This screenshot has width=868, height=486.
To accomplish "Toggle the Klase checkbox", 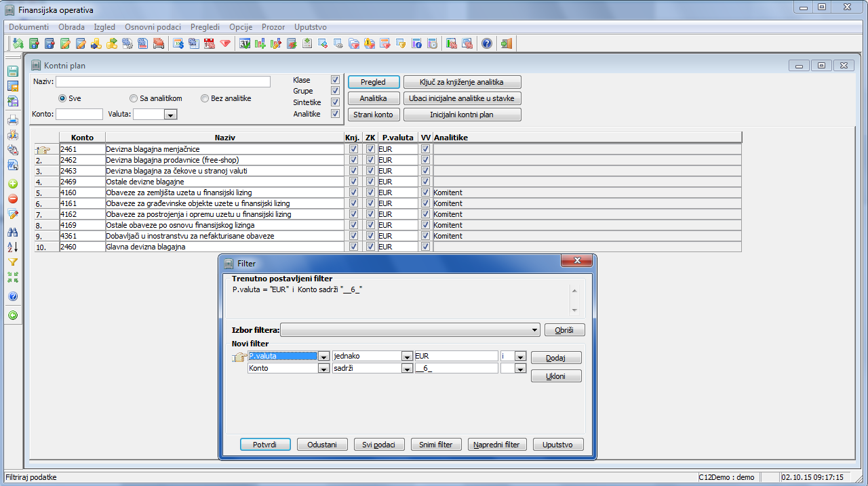I will pos(334,80).
